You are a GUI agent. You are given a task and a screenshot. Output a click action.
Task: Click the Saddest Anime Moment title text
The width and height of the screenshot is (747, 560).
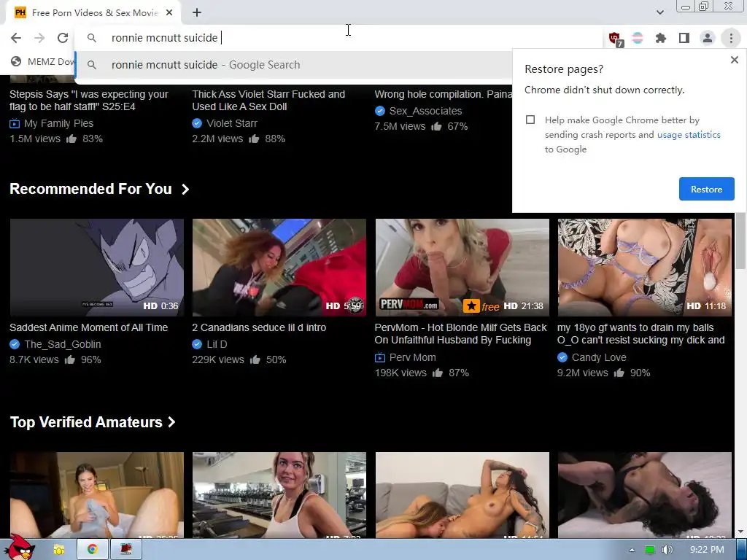pyautogui.click(x=88, y=327)
